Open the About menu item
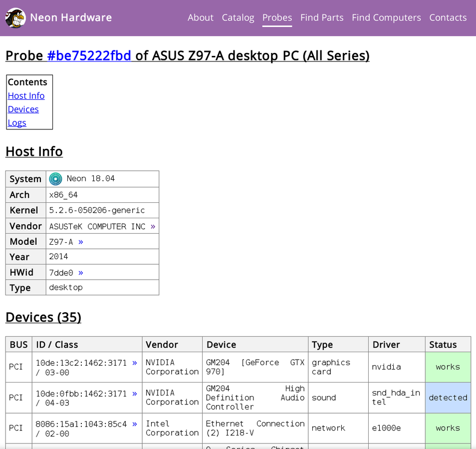This screenshot has height=449, width=476. 200,17
